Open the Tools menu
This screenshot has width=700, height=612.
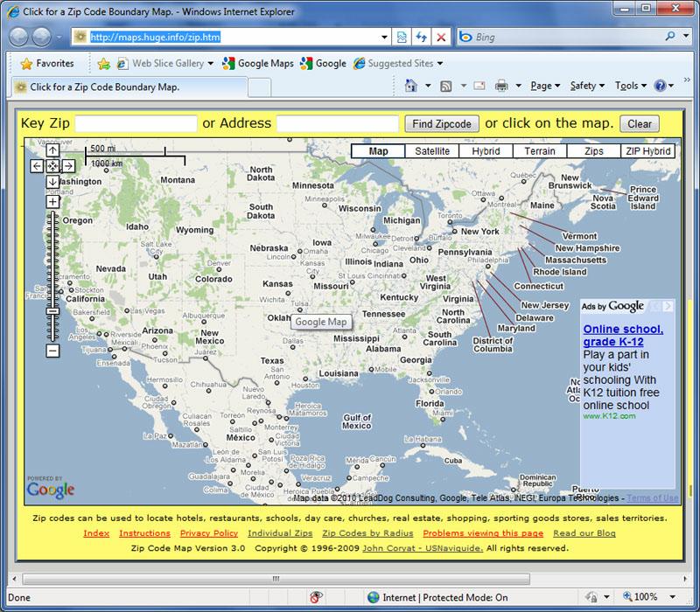pyautogui.click(x=630, y=85)
